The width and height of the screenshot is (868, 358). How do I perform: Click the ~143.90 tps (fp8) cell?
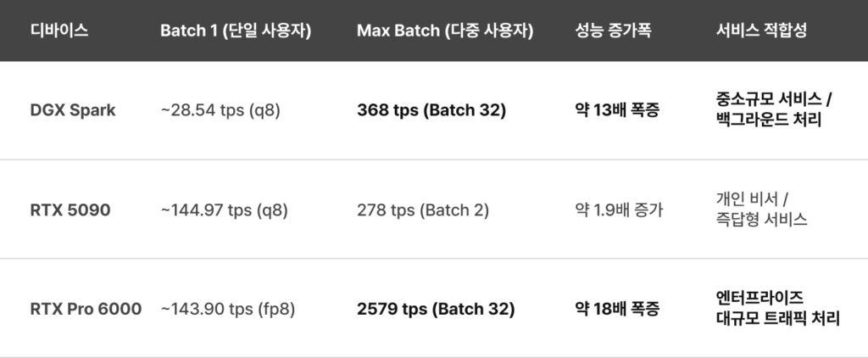[x=227, y=309]
